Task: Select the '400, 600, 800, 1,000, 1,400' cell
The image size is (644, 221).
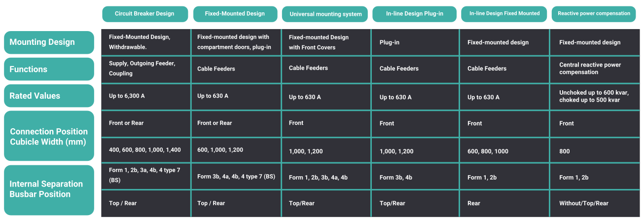Action: tap(144, 149)
